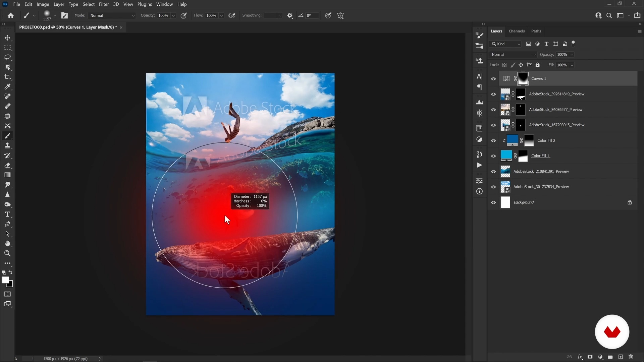Open the Image menu
This screenshot has height=362, width=644.
click(x=43, y=4)
